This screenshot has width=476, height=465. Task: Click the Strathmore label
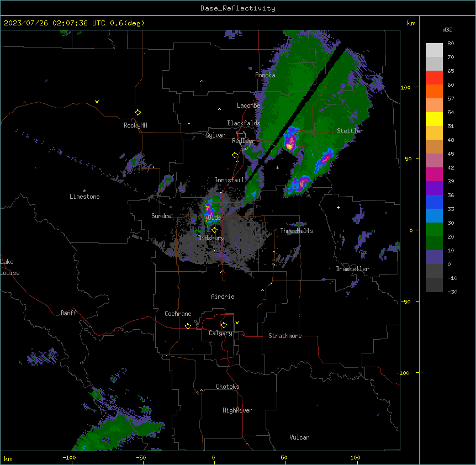click(x=285, y=336)
